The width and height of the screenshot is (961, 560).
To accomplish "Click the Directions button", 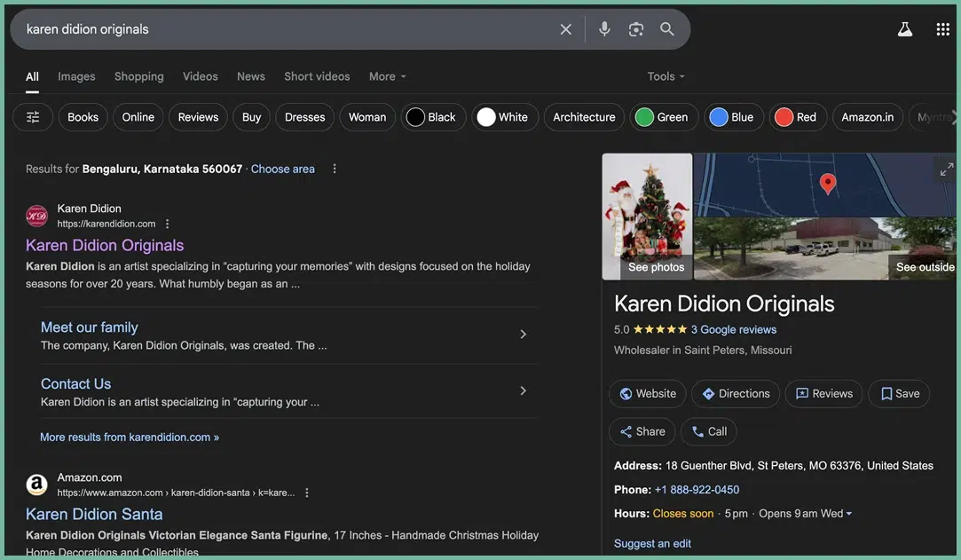I will tap(735, 394).
